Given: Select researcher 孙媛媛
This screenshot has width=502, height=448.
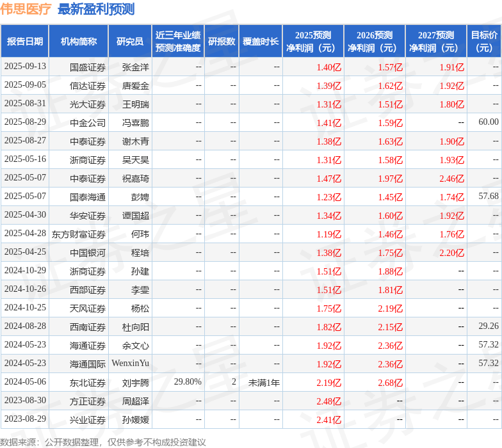Looking at the screenshot, I should pyautogui.click(x=136, y=420).
